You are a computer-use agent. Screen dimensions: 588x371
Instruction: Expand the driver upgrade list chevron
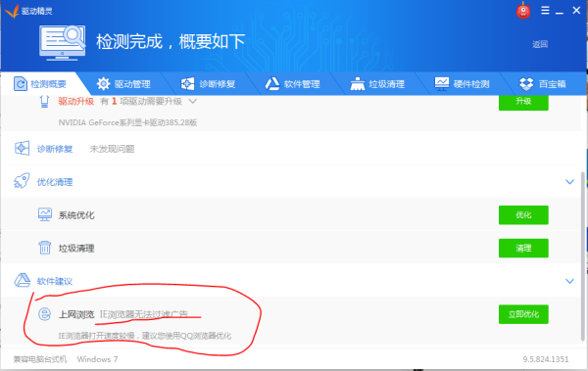point(192,101)
